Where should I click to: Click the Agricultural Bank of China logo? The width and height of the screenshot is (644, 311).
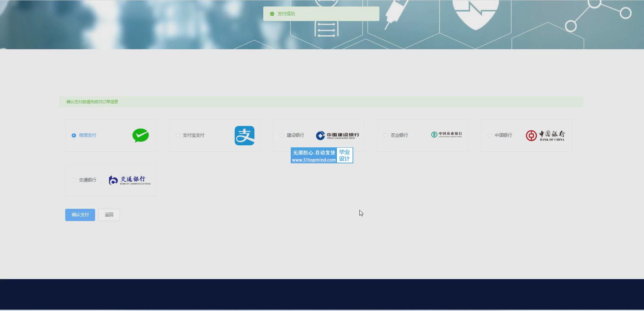[446, 134]
